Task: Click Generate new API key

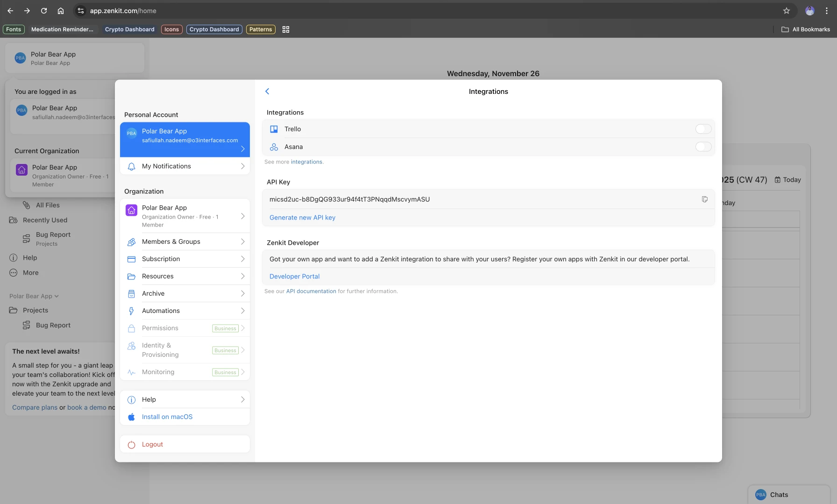Action: click(x=302, y=218)
